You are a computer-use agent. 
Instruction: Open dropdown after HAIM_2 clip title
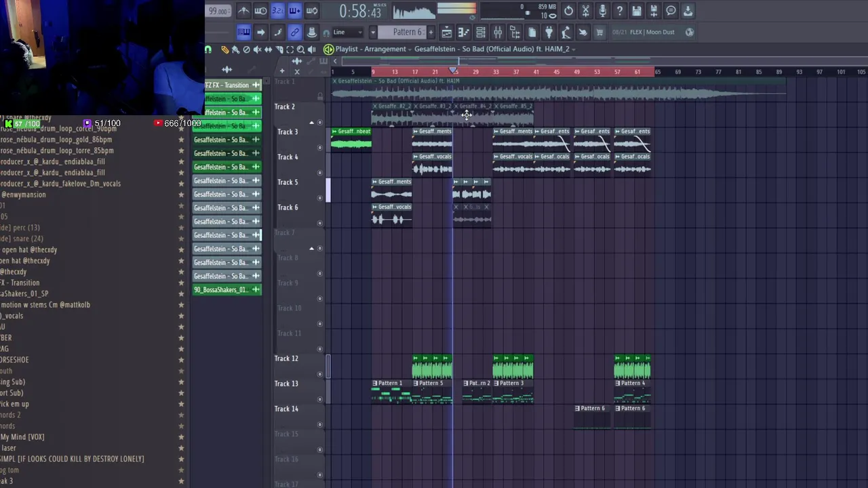pos(574,49)
